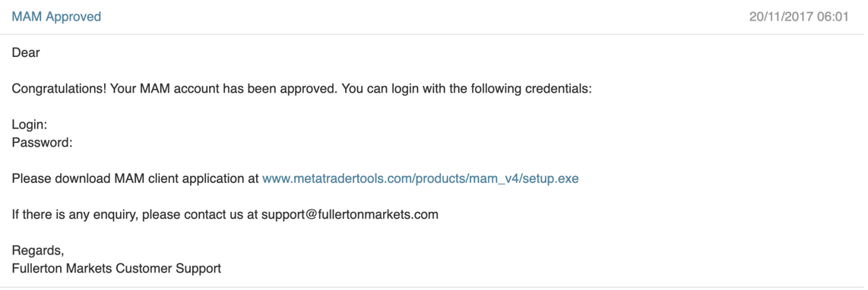
Task: Open the MAM Approved subject link
Action: [56, 17]
